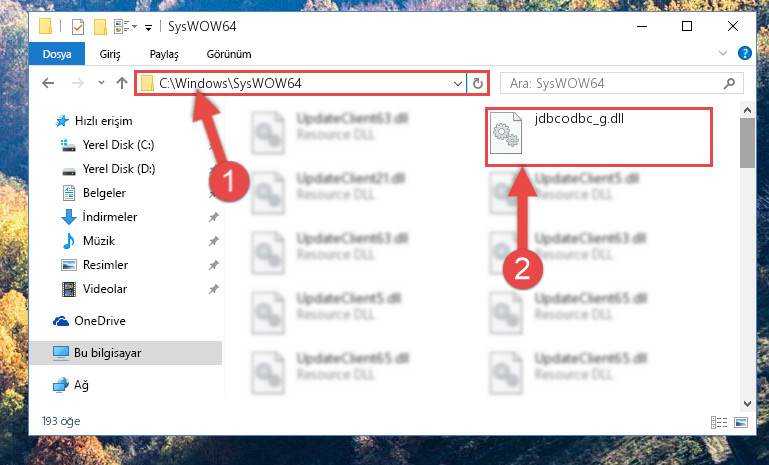Refresh the SysWOW64 folder view

(478, 83)
